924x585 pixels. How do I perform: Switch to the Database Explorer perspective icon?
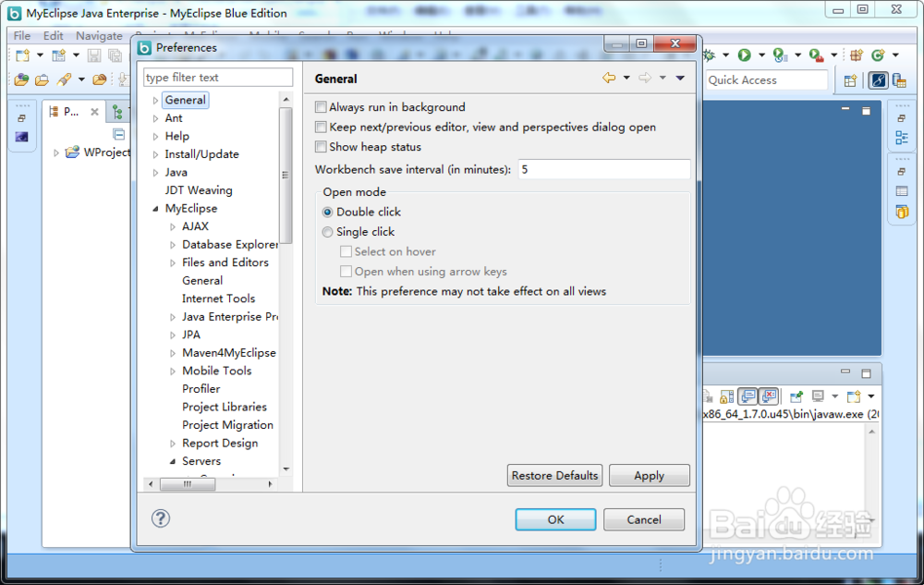(x=899, y=80)
